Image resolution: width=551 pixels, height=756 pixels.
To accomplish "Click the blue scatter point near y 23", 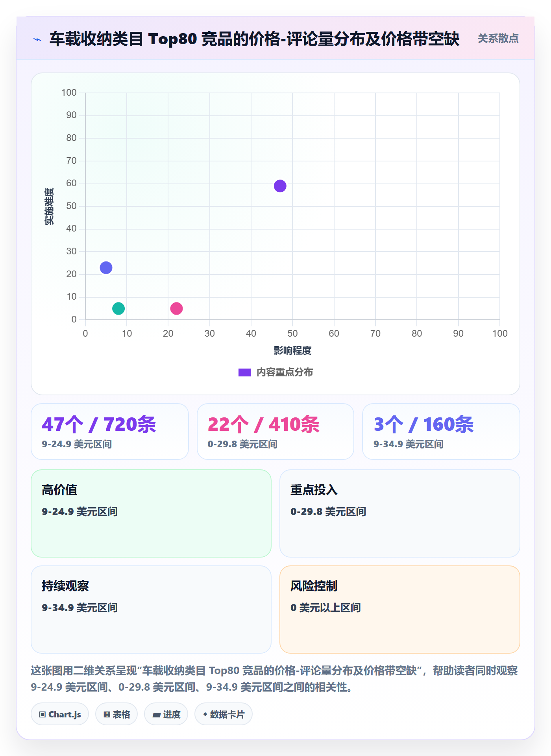I will 106,268.
